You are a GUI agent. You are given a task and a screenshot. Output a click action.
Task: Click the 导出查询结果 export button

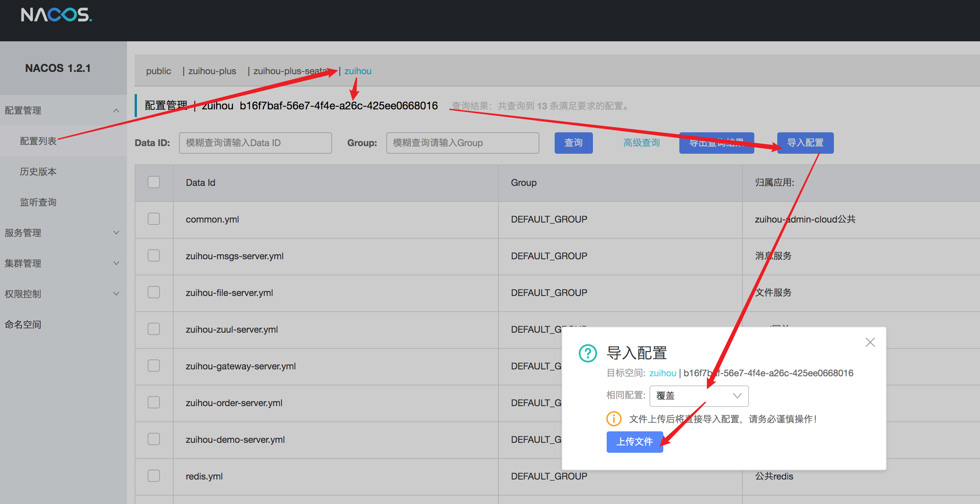(716, 143)
